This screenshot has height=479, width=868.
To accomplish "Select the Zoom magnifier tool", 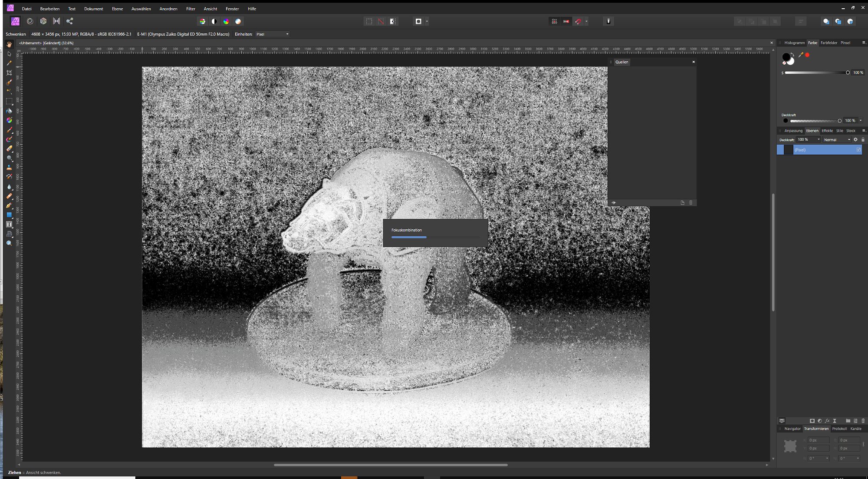I will pyautogui.click(x=9, y=244).
